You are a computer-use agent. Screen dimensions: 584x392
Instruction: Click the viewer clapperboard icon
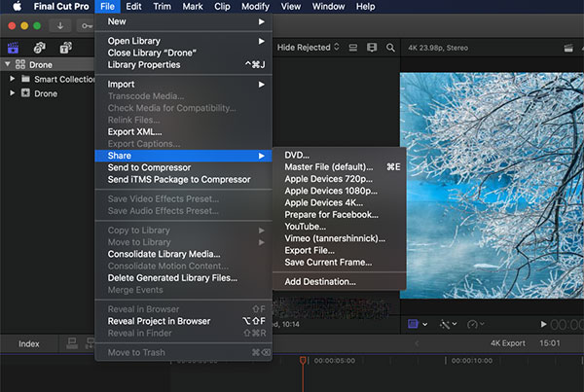coord(568,48)
